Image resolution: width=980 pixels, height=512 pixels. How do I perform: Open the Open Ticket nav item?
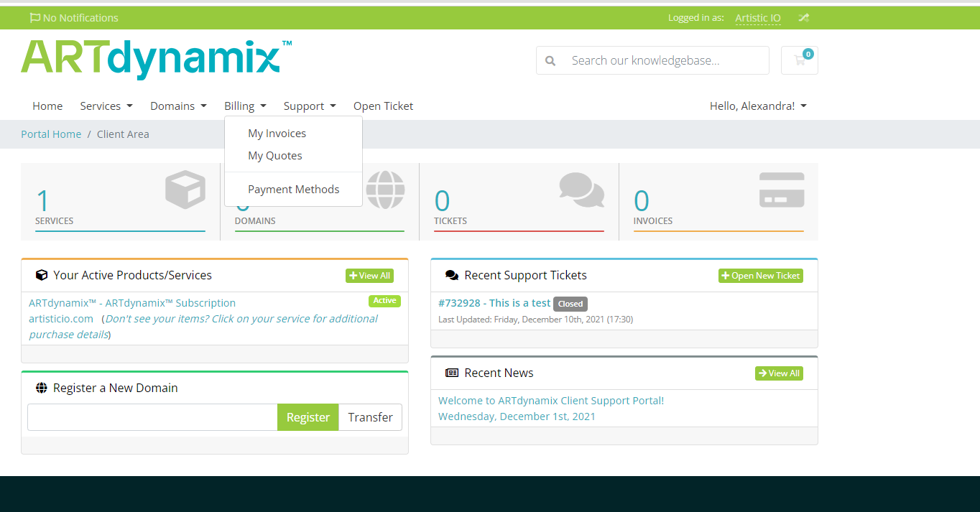click(384, 106)
